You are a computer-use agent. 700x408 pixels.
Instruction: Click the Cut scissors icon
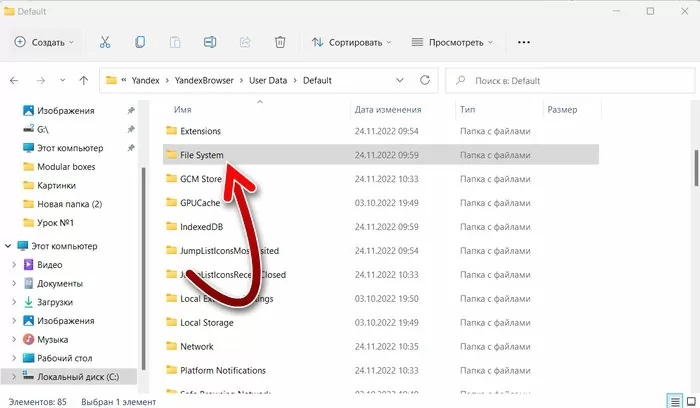coord(104,42)
